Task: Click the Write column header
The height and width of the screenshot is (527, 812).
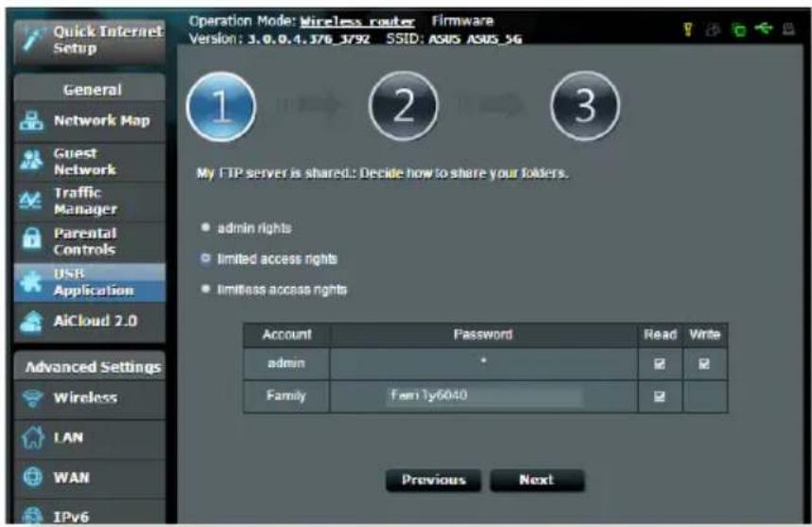Action: [x=705, y=335]
